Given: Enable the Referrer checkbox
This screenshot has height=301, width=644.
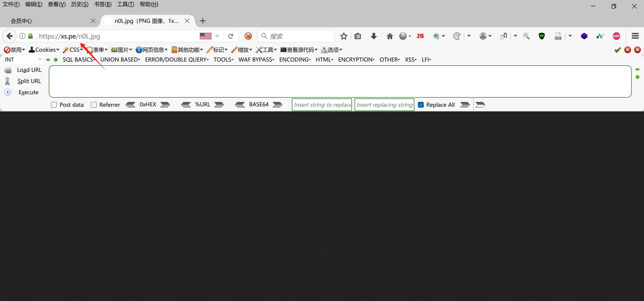Looking at the screenshot, I should [94, 105].
